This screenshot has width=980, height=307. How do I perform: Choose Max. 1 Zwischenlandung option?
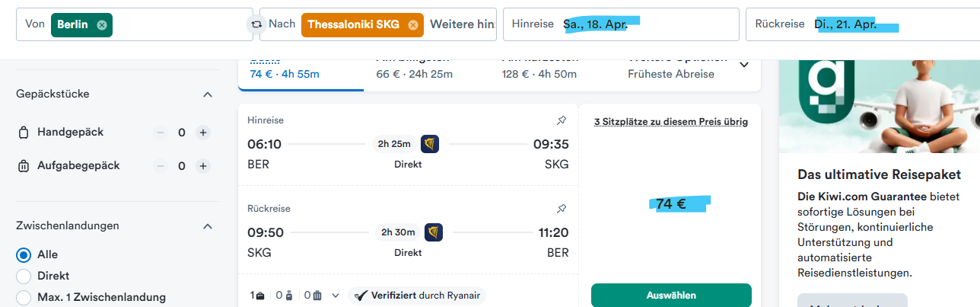pyautogui.click(x=24, y=297)
